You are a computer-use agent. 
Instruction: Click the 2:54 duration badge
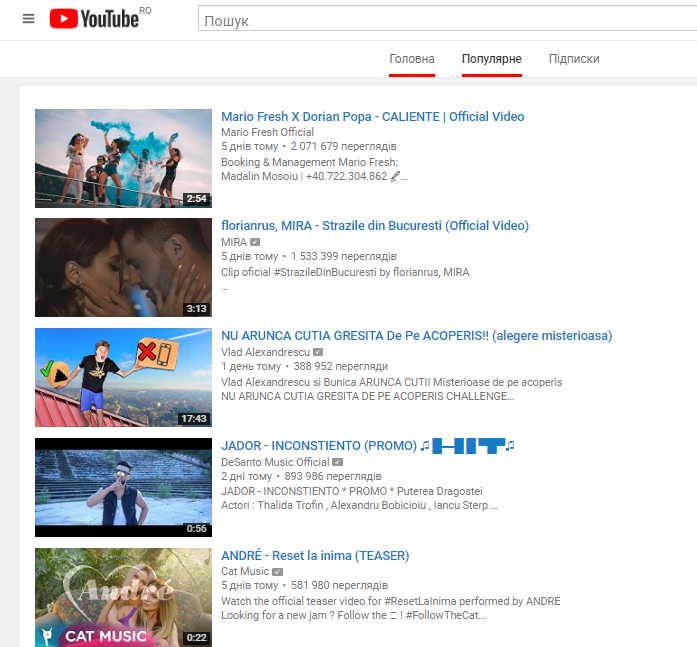coord(196,199)
